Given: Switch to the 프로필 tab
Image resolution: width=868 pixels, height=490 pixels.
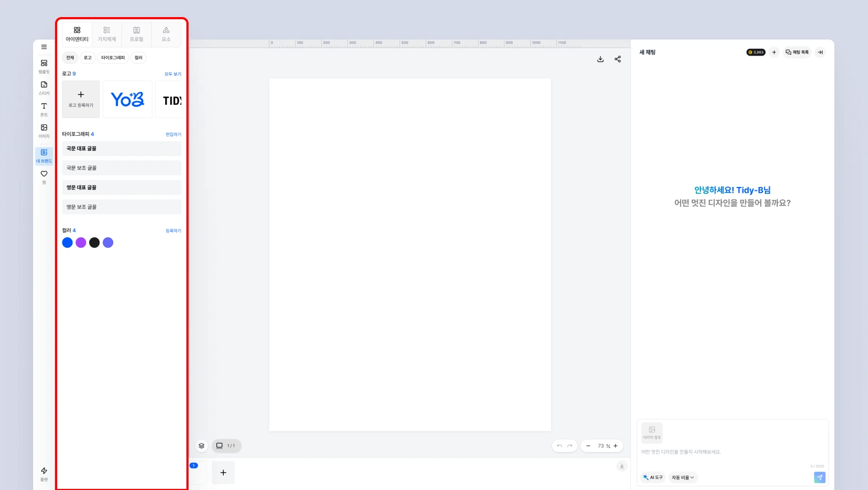Looking at the screenshot, I should pos(136,34).
